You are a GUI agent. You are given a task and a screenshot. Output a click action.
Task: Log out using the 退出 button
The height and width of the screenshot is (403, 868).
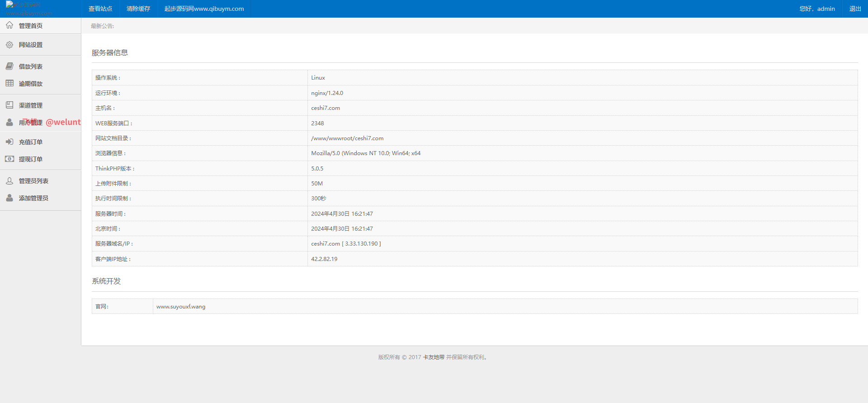pyautogui.click(x=855, y=9)
